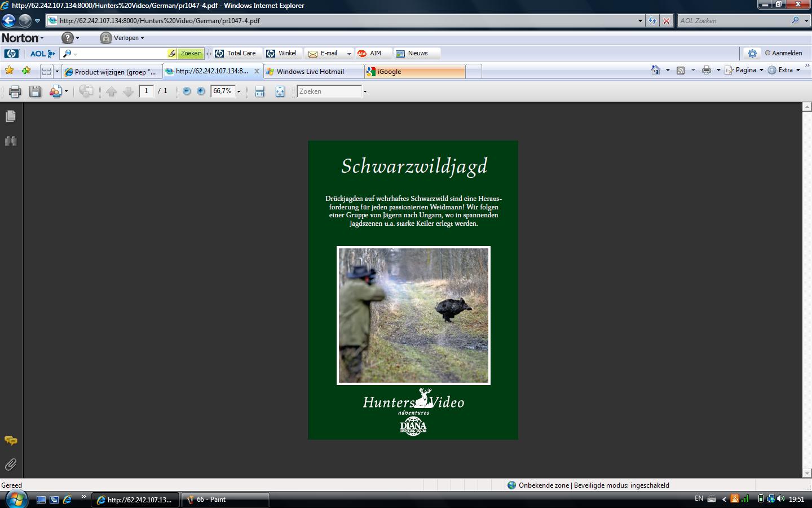Zoom in with the plus icon

point(201,91)
